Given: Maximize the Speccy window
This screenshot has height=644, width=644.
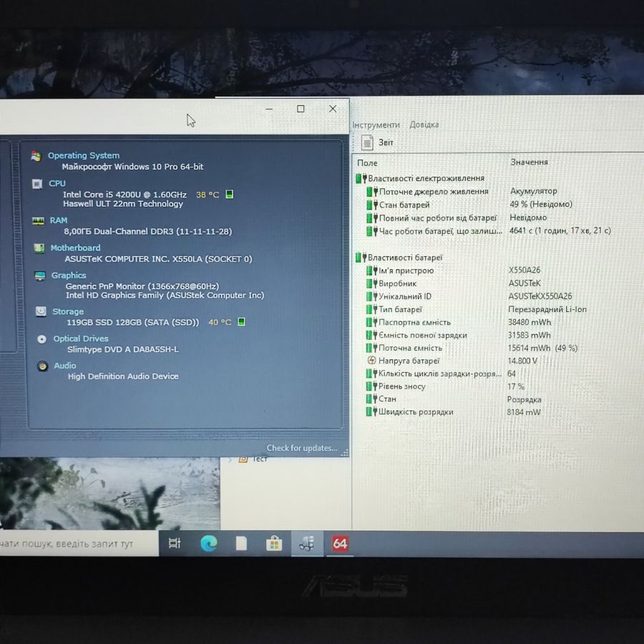Looking at the screenshot, I should click(301, 109).
